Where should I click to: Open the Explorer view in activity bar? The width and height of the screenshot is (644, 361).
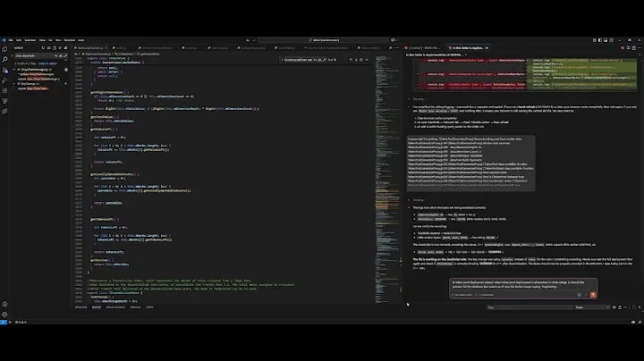(x=4, y=49)
